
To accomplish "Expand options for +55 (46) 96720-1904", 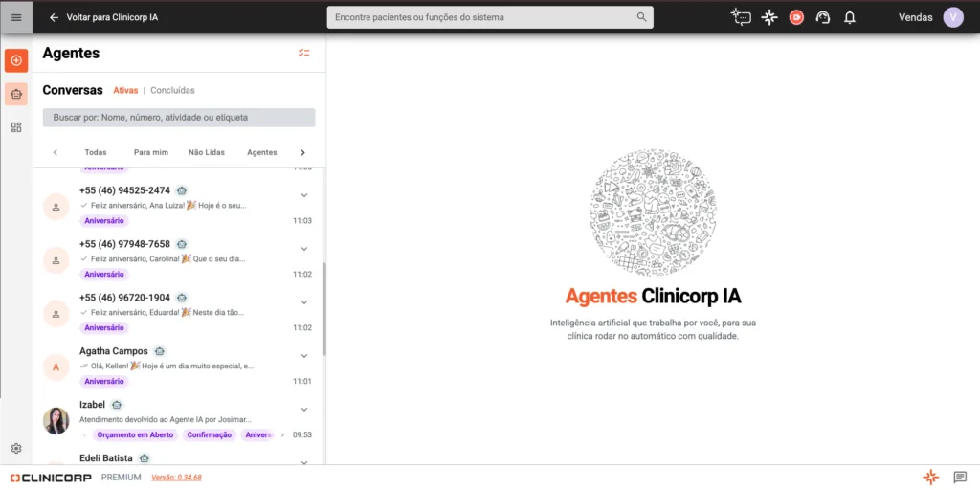I will pyautogui.click(x=304, y=301).
